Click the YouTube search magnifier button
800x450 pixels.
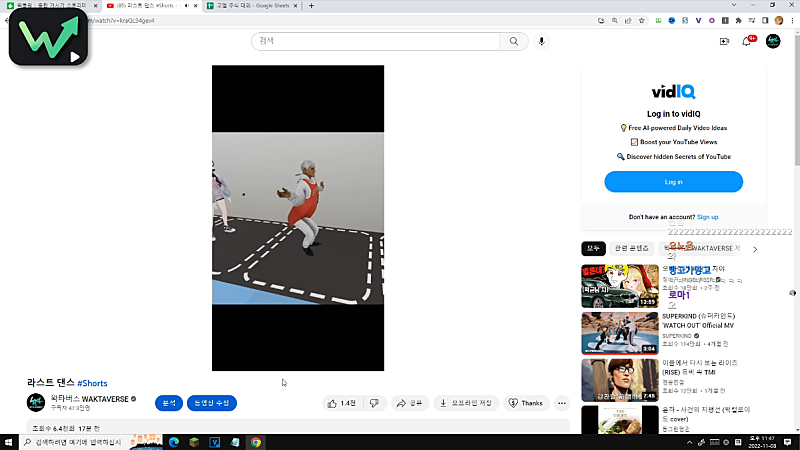click(514, 41)
